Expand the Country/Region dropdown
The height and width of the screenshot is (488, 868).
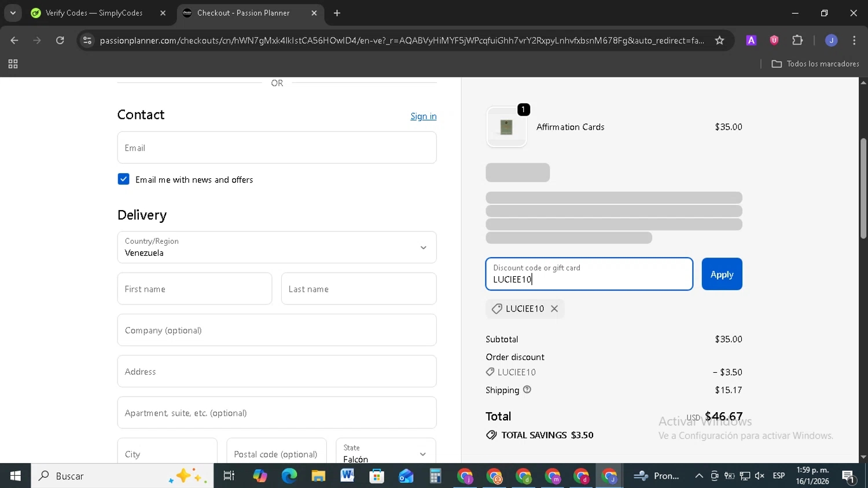[277, 247]
